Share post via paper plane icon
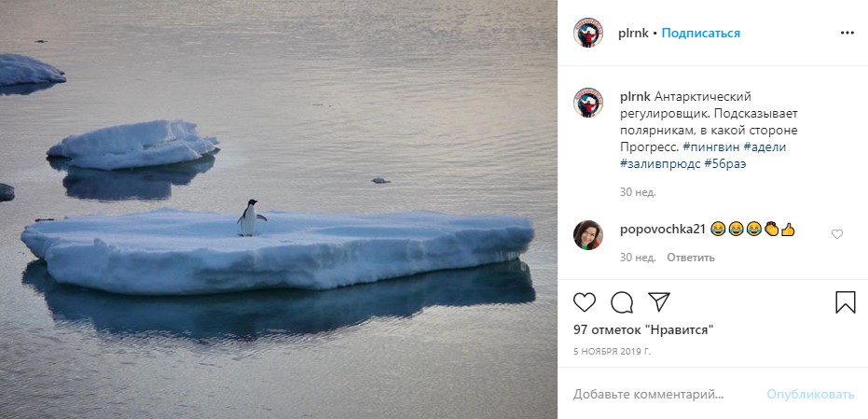Image resolution: width=868 pixels, height=419 pixels. (658, 302)
